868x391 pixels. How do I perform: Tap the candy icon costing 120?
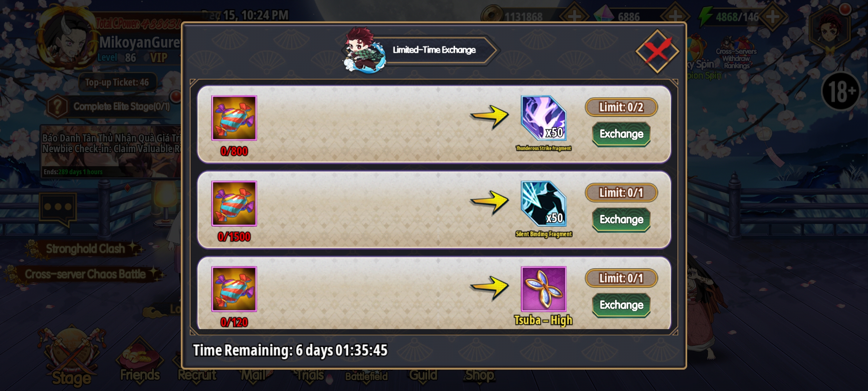coord(234,289)
